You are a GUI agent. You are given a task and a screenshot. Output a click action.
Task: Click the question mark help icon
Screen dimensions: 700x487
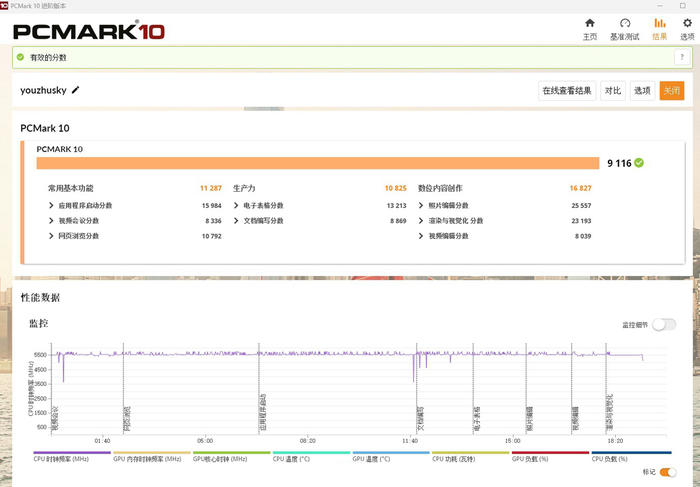click(x=680, y=58)
